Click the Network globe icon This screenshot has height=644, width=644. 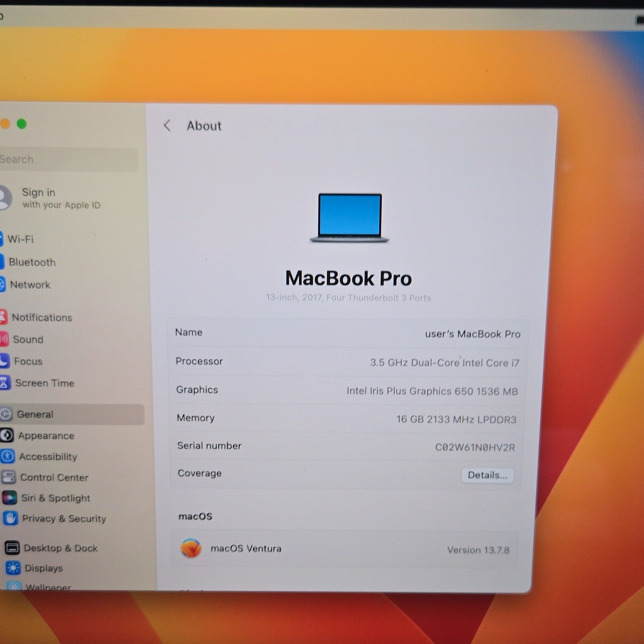coord(3,284)
